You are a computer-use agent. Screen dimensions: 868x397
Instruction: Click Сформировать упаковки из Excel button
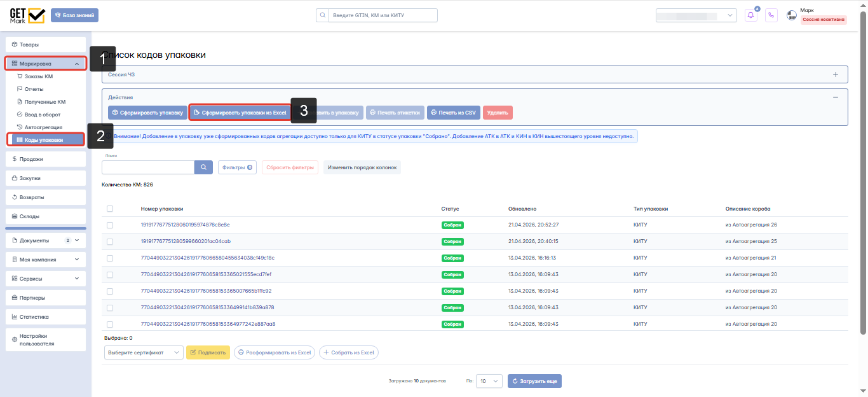[x=241, y=113]
